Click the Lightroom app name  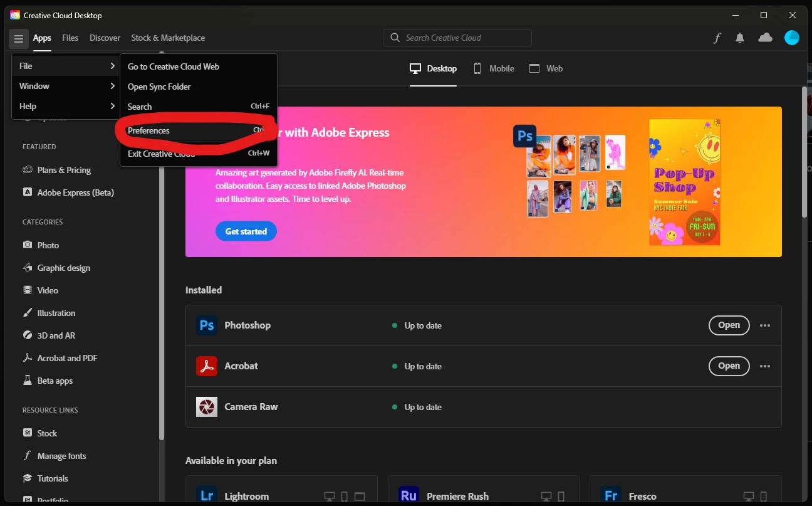247,496
